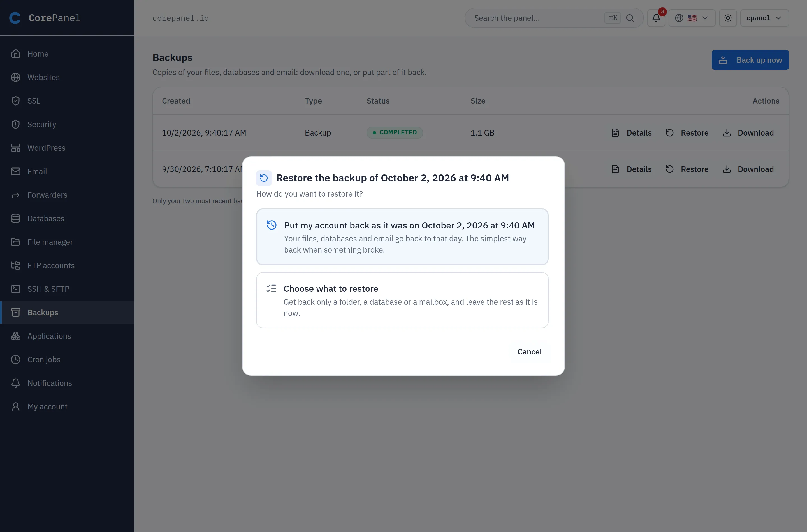Viewport: 807px width, 532px height.
Task: Click the corepanel.io domain text
Action: tap(181, 18)
